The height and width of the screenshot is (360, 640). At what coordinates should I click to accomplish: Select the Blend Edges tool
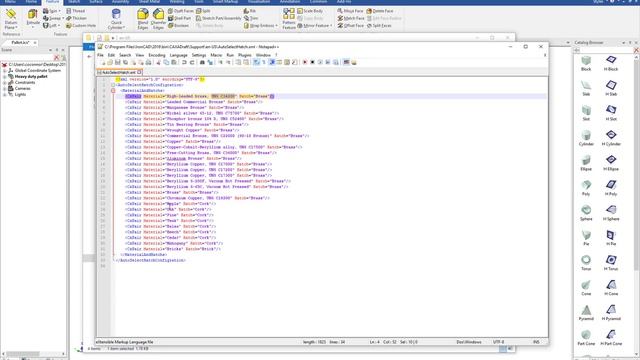click(143, 19)
